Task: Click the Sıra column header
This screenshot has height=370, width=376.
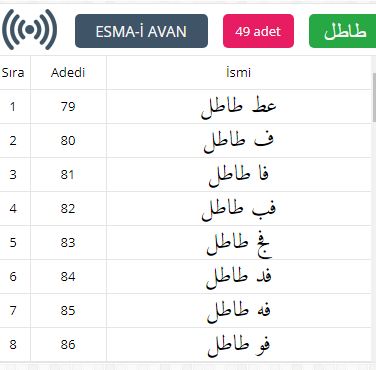Action: point(13,73)
